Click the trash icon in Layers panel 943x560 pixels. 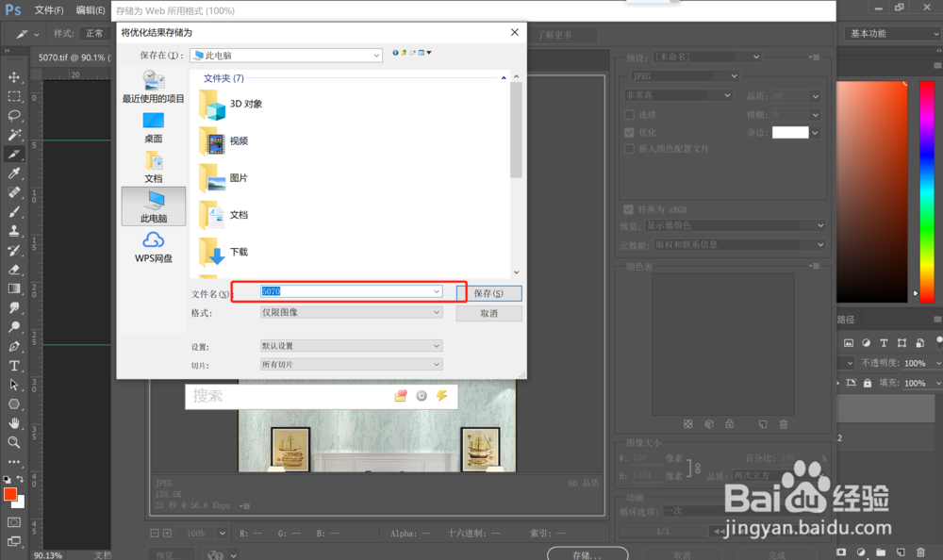(x=920, y=552)
